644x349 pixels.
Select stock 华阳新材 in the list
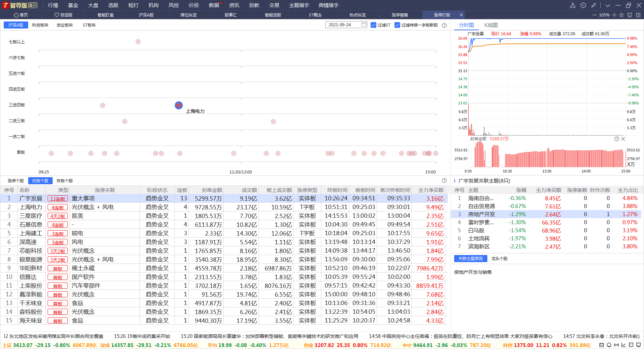pyautogui.click(x=31, y=268)
